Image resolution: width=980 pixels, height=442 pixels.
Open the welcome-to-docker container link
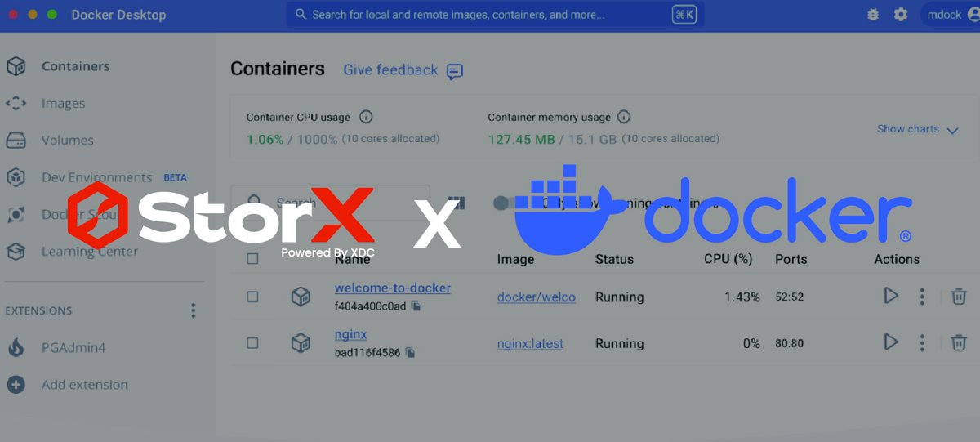[x=393, y=288]
